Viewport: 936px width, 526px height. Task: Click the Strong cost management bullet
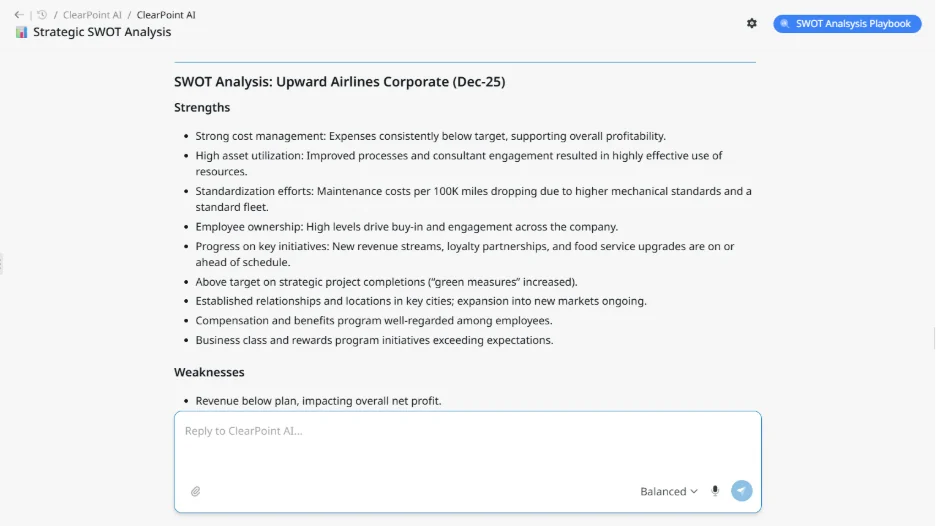point(430,136)
